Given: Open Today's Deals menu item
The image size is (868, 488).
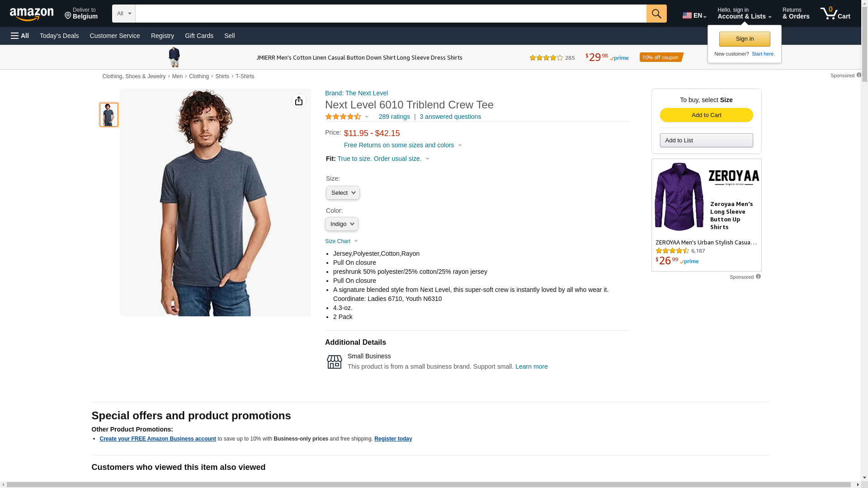Looking at the screenshot, I should 59,36.
